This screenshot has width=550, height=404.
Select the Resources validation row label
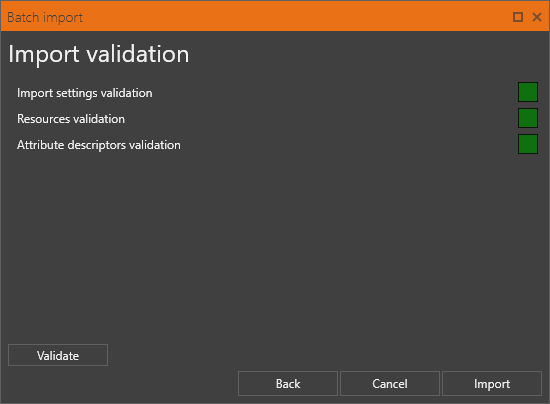point(71,119)
